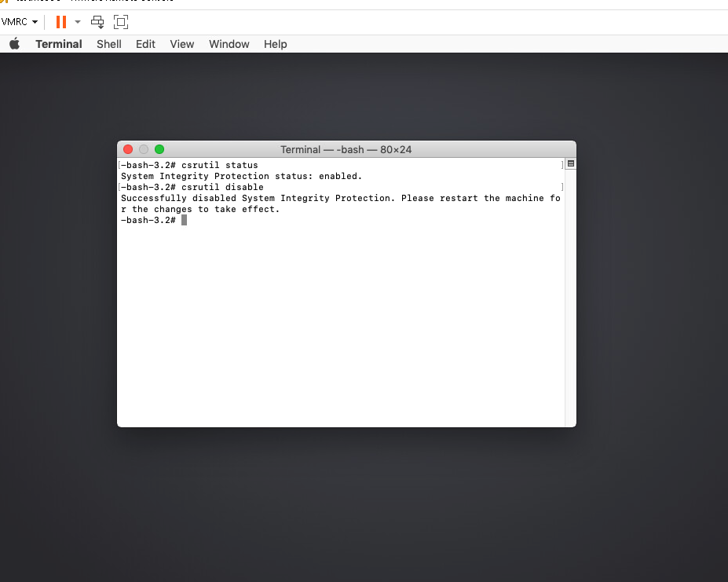728x582 pixels.
Task: Open the Shell menu
Action: [108, 44]
